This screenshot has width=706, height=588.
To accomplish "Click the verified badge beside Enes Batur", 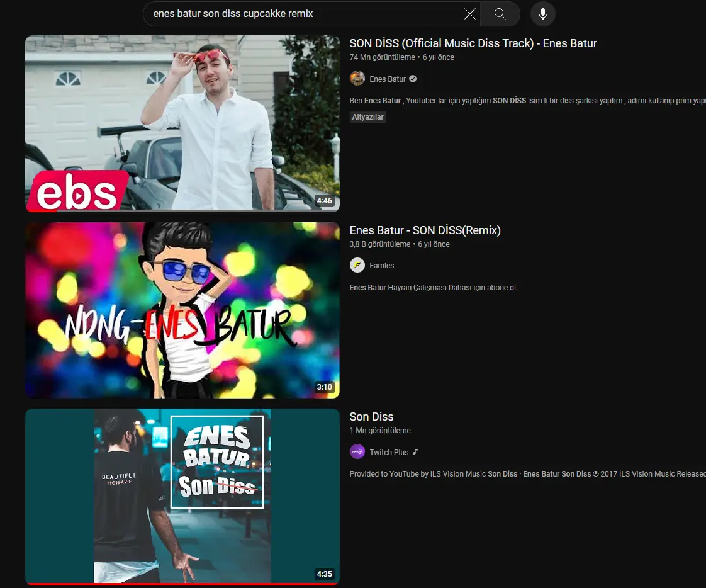I will pyautogui.click(x=413, y=79).
